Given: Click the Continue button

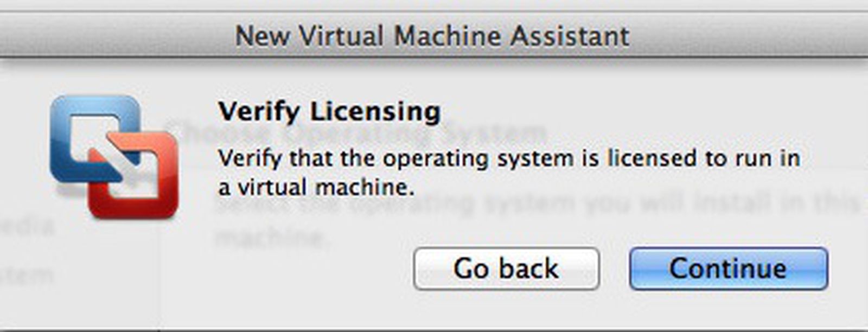Looking at the screenshot, I should pyautogui.click(x=728, y=269).
